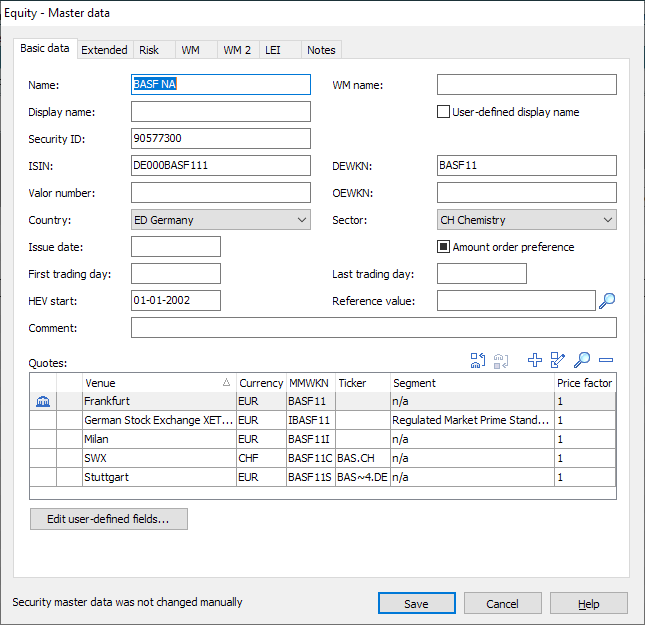Sort the quotes by Venue column
The width and height of the screenshot is (645, 625).
[x=156, y=383]
